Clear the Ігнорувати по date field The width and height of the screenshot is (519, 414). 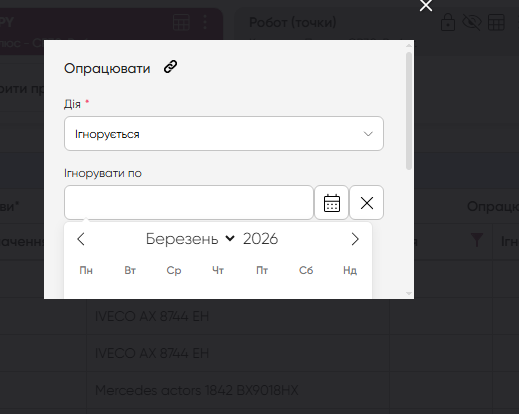[367, 203]
